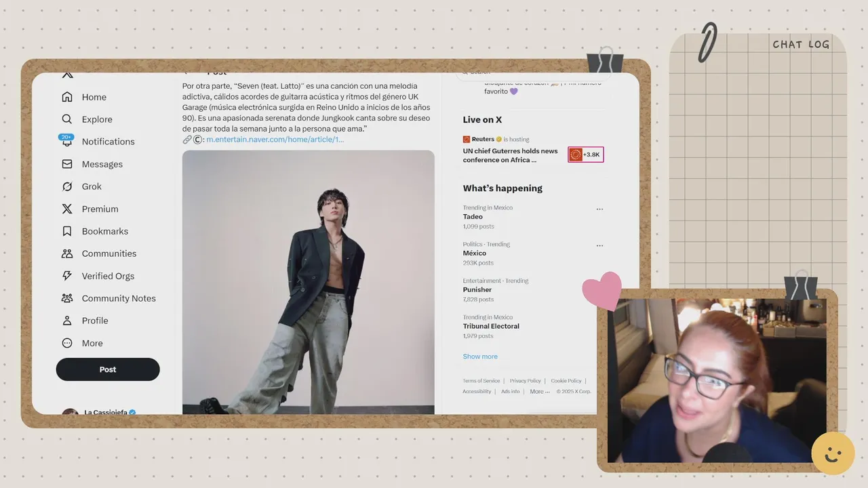This screenshot has width=868, height=488.
Task: Click the Reuters avatar icon
Action: [x=467, y=139]
